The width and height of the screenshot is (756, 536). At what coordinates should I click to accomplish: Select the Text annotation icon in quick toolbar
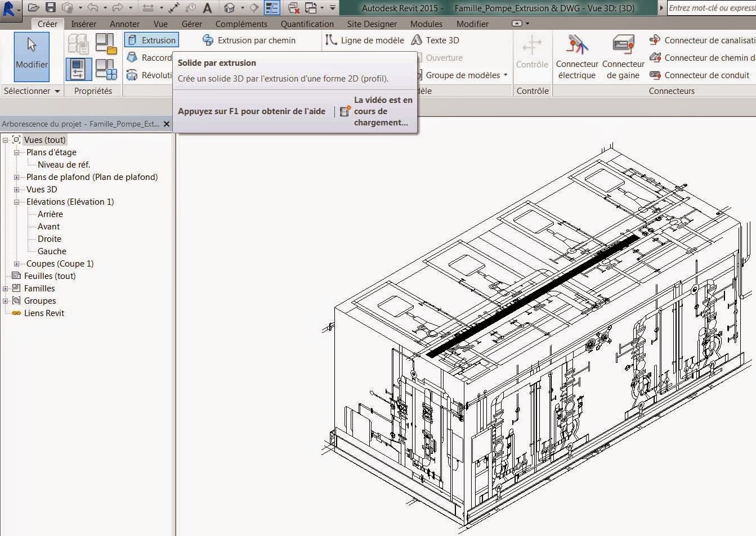pyautogui.click(x=208, y=8)
